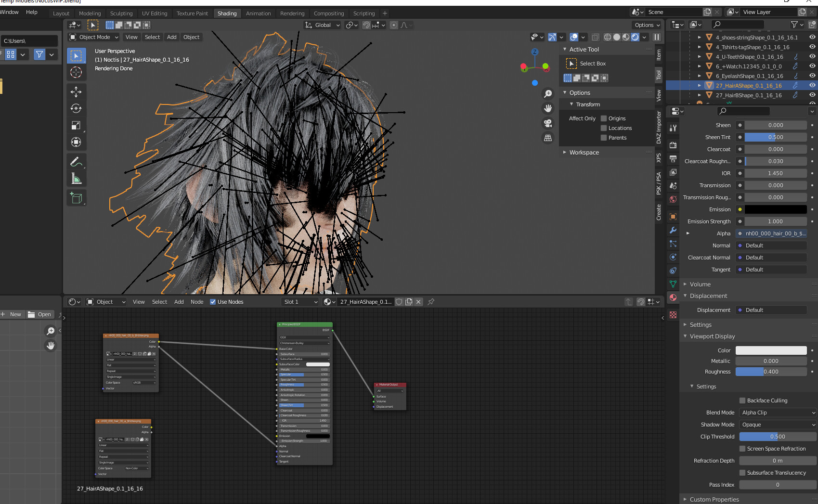Switch to the Layout workspace tab
The image size is (818, 504).
pyautogui.click(x=61, y=13)
